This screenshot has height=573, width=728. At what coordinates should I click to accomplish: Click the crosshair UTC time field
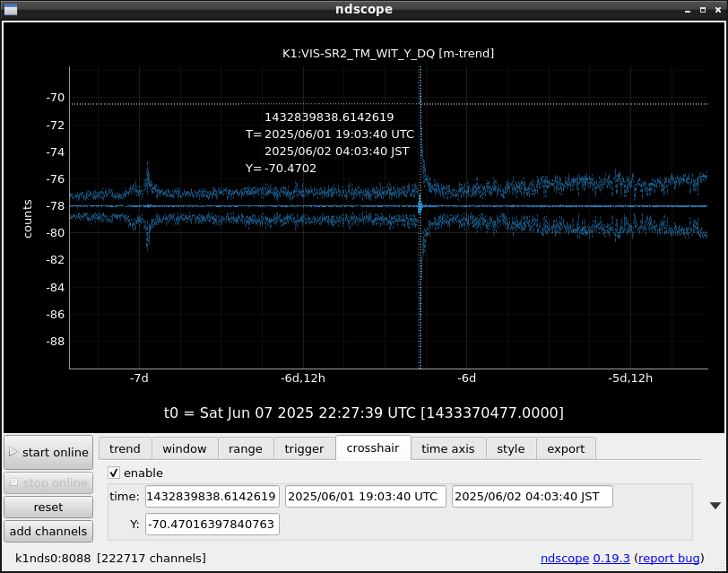(366, 497)
